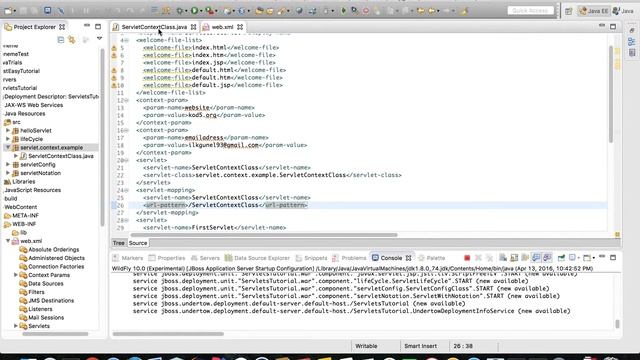Expand the lifeCycle package
This screenshot has width=640, height=360.
coord(8,139)
